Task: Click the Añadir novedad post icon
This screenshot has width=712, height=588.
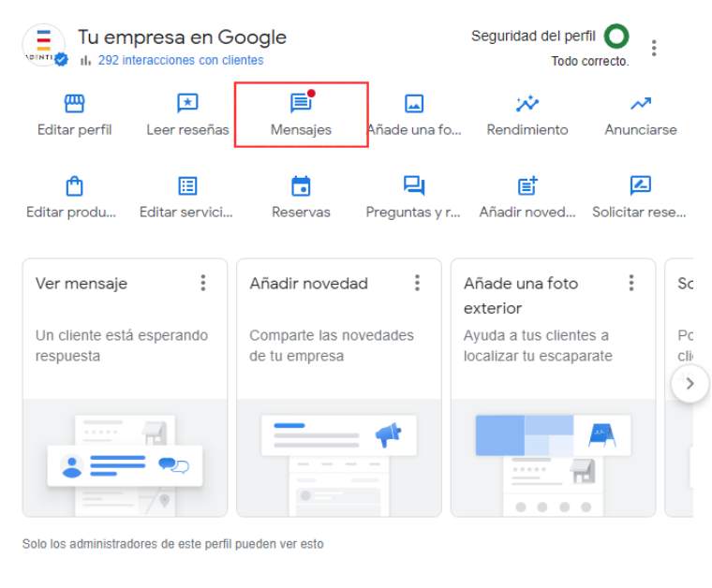Action: pos(527,186)
